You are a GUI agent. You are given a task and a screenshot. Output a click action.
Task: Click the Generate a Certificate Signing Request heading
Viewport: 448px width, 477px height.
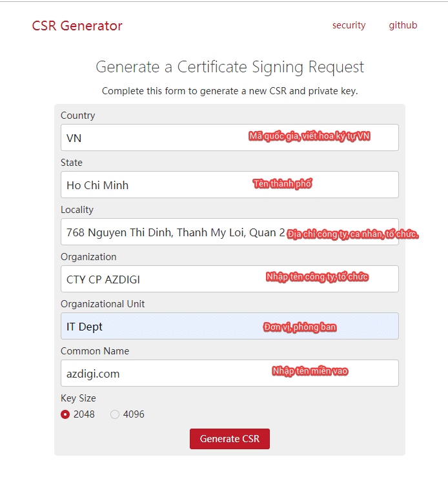point(230,66)
